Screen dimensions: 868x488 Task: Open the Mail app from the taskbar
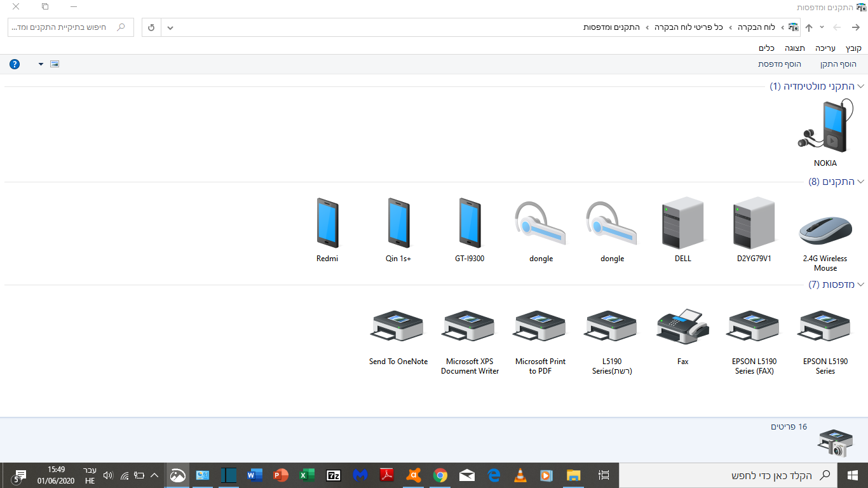coord(467,475)
